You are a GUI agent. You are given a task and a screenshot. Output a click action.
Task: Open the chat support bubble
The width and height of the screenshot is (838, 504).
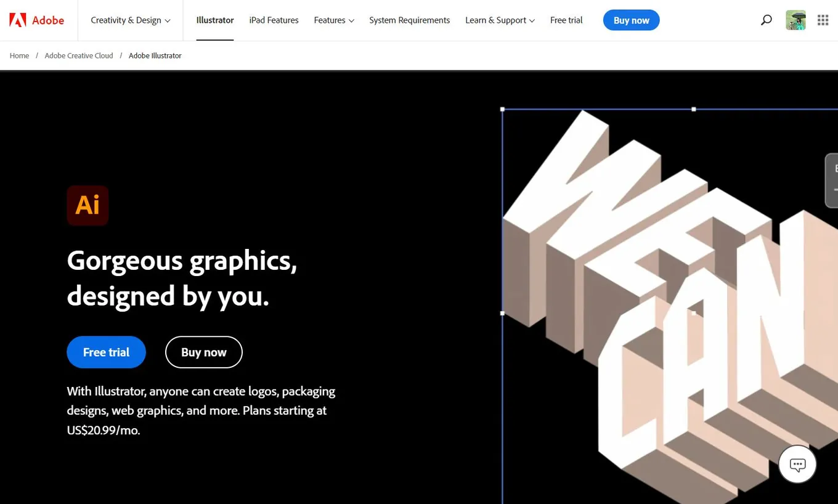[x=797, y=464]
